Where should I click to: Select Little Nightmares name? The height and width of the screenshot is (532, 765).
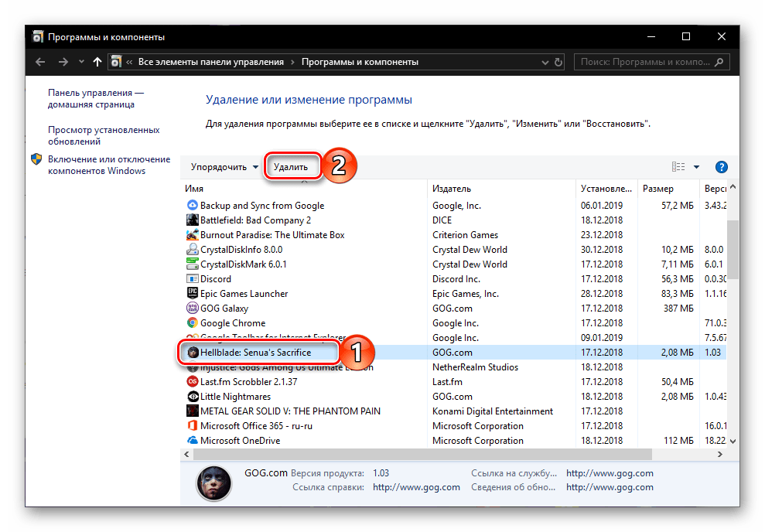pos(235,397)
